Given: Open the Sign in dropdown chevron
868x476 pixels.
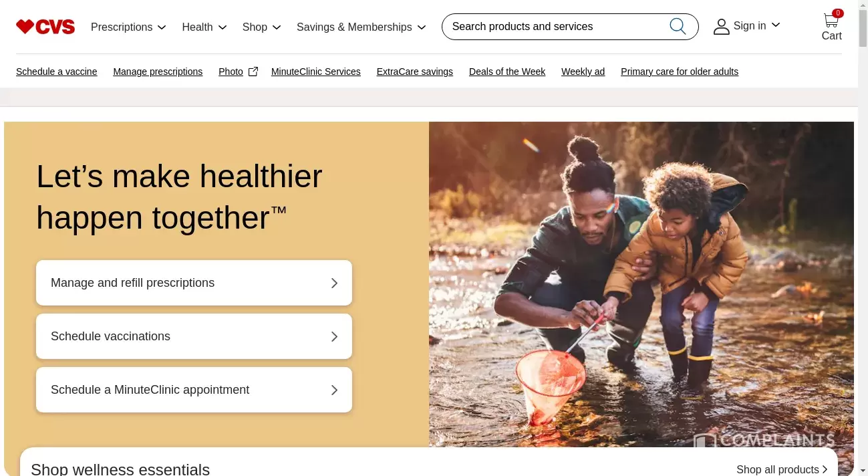Looking at the screenshot, I should (x=776, y=25).
